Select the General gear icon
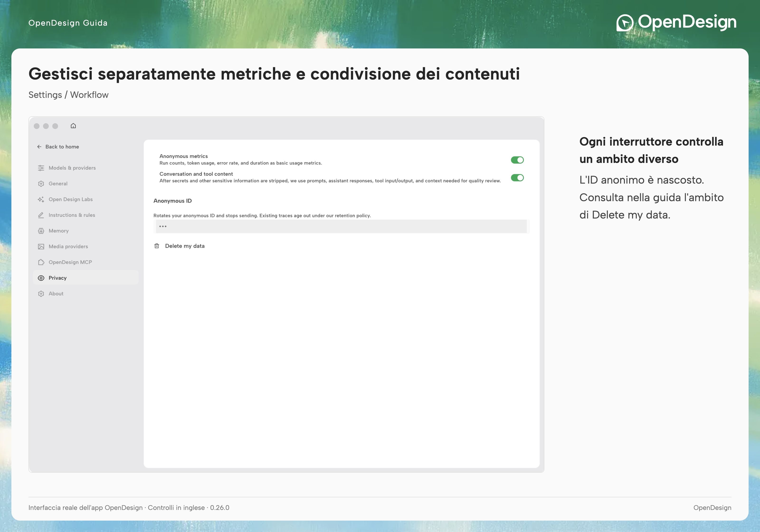Image resolution: width=760 pixels, height=532 pixels. [x=41, y=184]
